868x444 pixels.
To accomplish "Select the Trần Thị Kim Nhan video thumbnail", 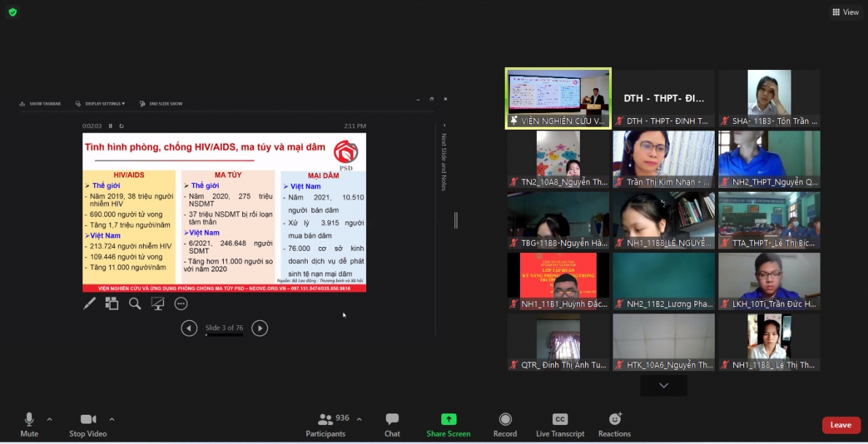I will coord(663,160).
